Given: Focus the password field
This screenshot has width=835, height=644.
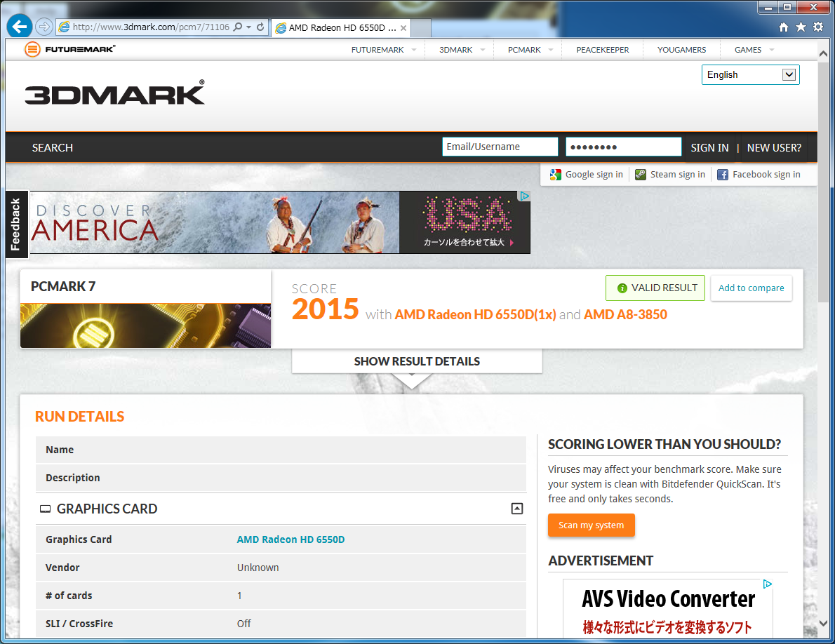Looking at the screenshot, I should click(x=623, y=147).
